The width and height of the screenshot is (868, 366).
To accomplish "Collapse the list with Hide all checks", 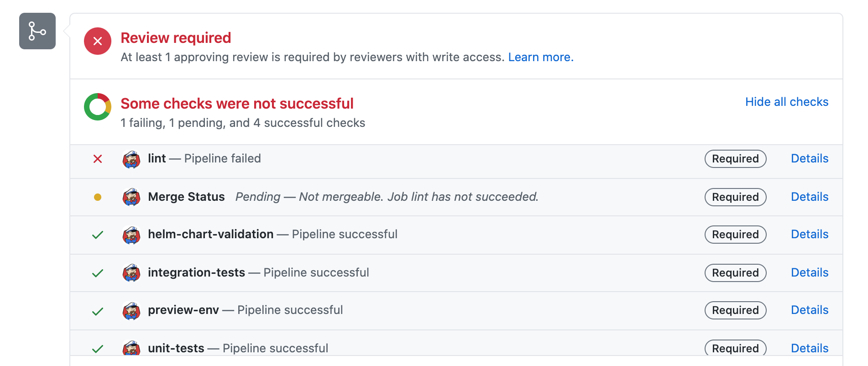I will [786, 102].
